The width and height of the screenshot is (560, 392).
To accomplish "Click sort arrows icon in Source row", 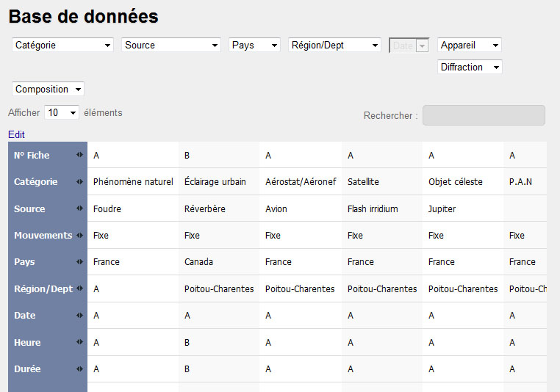I will [79, 209].
